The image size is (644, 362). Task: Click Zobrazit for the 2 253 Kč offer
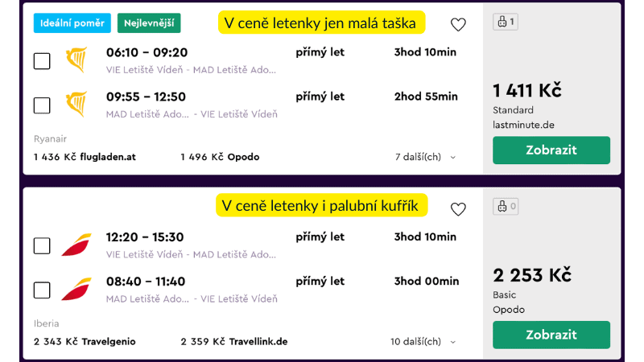click(x=551, y=335)
